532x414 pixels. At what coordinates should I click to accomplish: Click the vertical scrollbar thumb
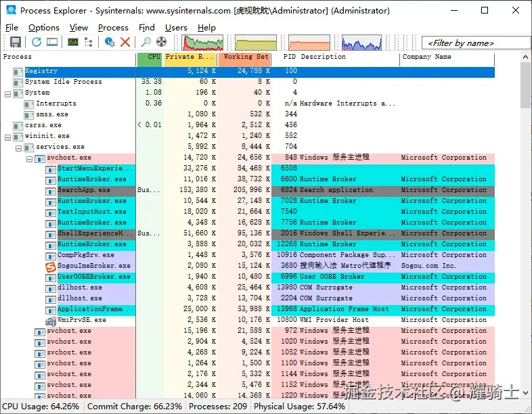[x=525, y=85]
